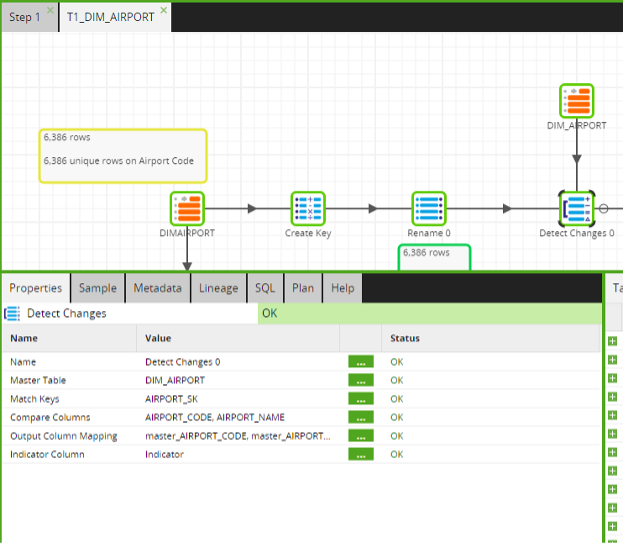The height and width of the screenshot is (544, 624).
Task: Expand the sixth plus item in the right panel
Action: coord(612,434)
